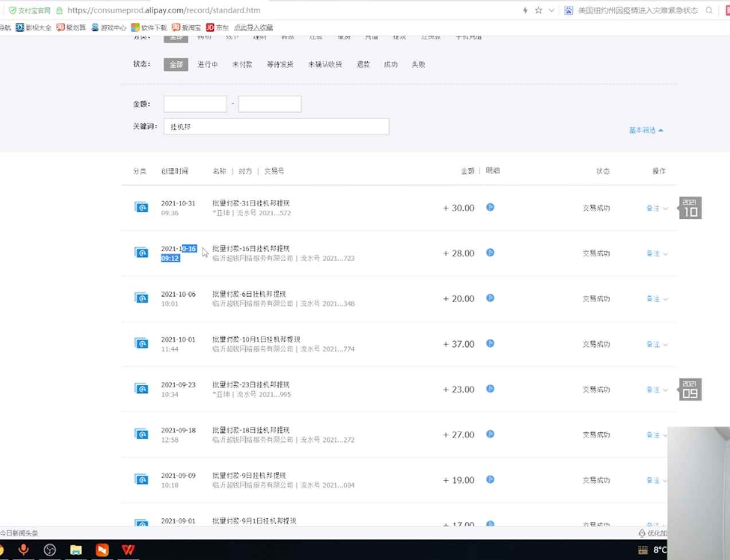Click the microphone icon in the taskbar
This screenshot has height=560, width=730.
pyautogui.click(x=23, y=550)
